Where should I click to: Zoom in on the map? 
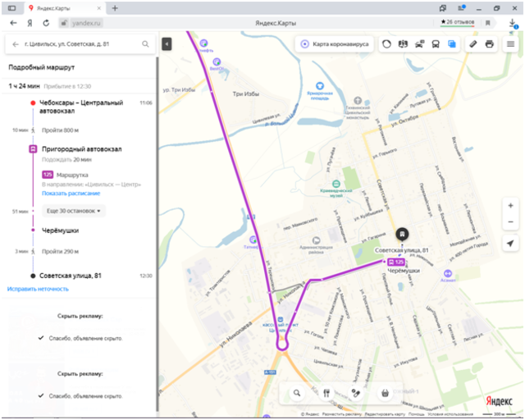tap(510, 205)
